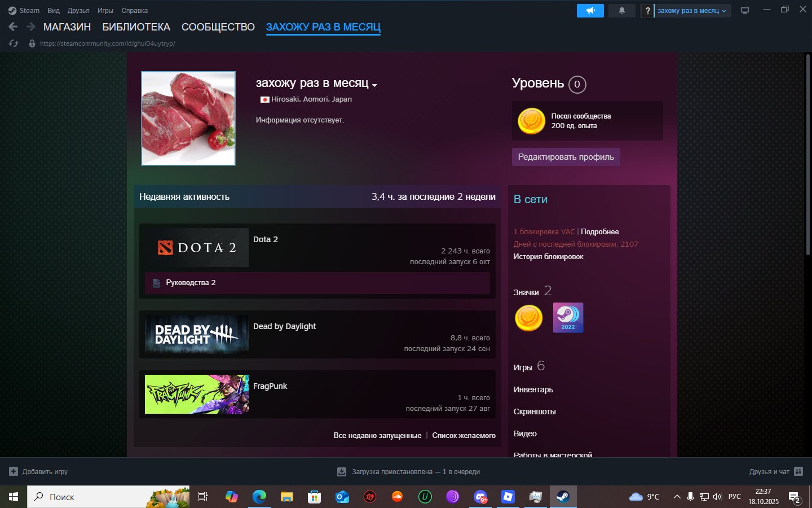Open the Игры menu in menu bar
Image resolution: width=812 pixels, height=508 pixels.
coord(105,11)
